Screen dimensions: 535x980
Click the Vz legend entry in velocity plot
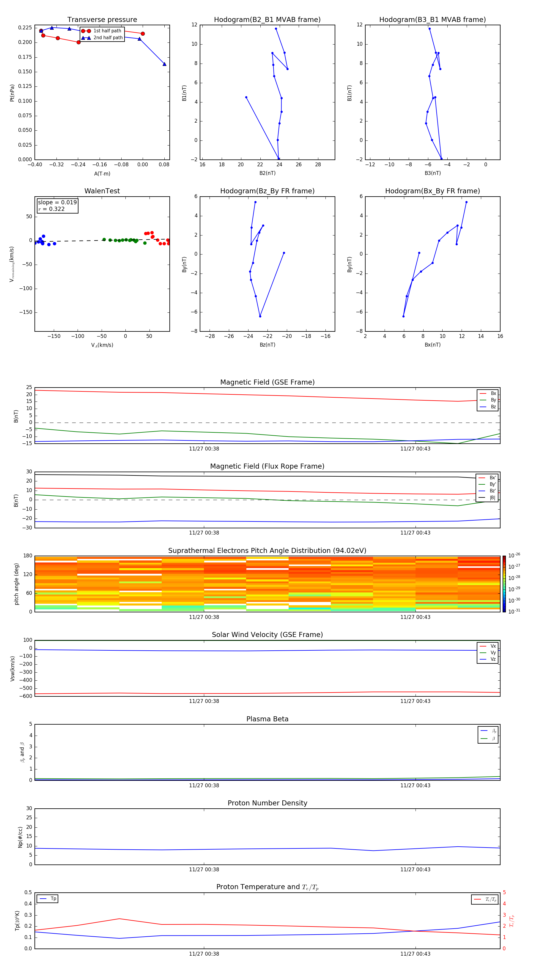click(488, 659)
